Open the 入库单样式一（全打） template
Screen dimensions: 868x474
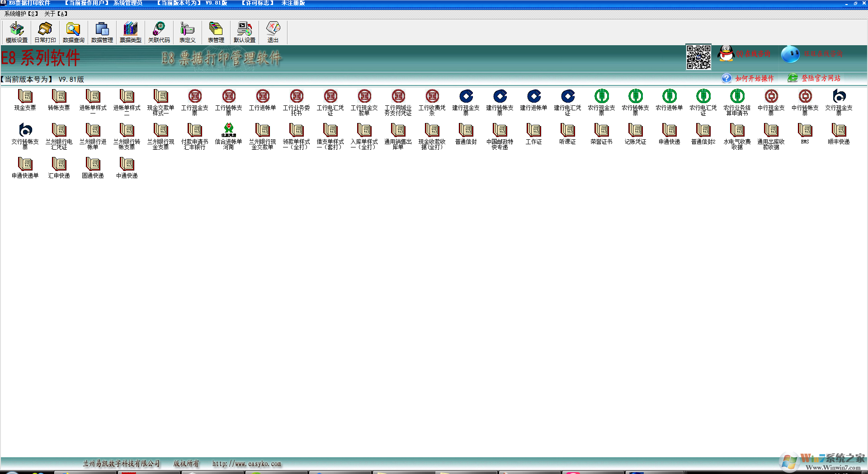[x=364, y=136]
